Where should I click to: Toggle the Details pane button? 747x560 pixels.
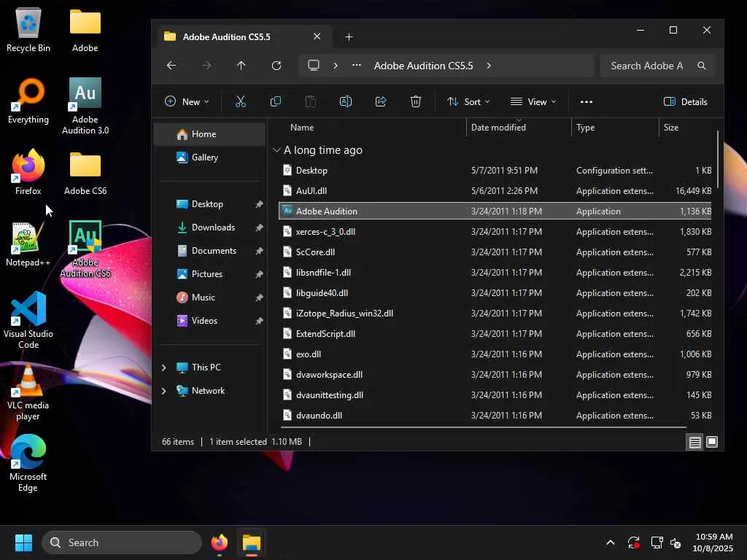click(x=686, y=101)
